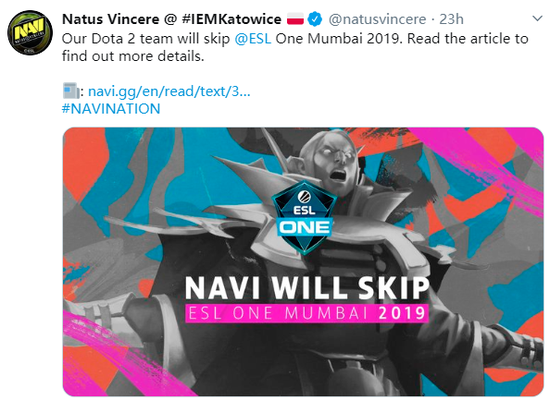This screenshot has width=550, height=400.
Task: Click the ONE label inside the logo
Action: pos(304,227)
